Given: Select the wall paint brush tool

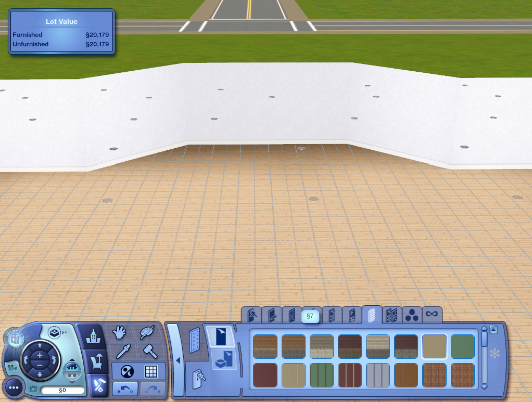Looking at the screenshot, I should click(198, 379).
